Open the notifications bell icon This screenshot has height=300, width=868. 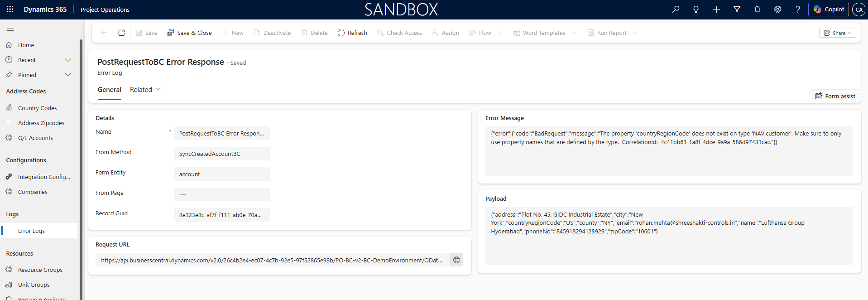[757, 9]
